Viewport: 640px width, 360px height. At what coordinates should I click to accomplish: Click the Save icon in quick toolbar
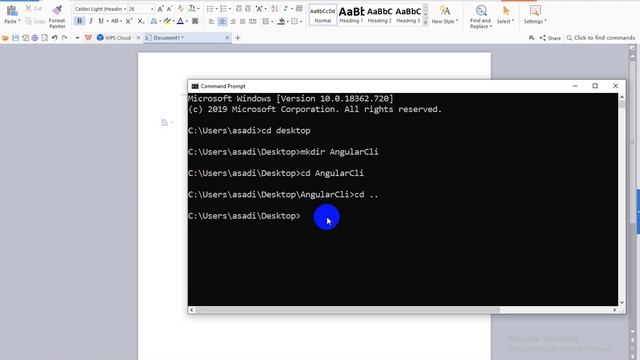point(16,38)
